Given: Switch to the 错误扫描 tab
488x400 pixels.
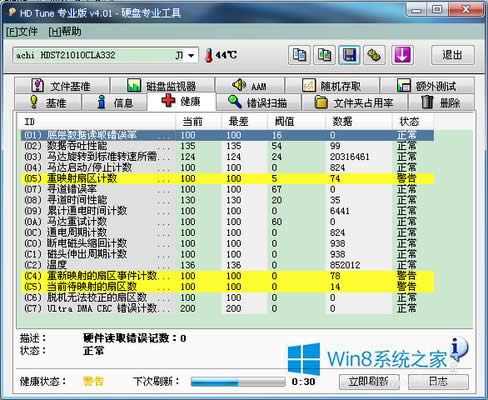Looking at the screenshot, I should 259,102.
